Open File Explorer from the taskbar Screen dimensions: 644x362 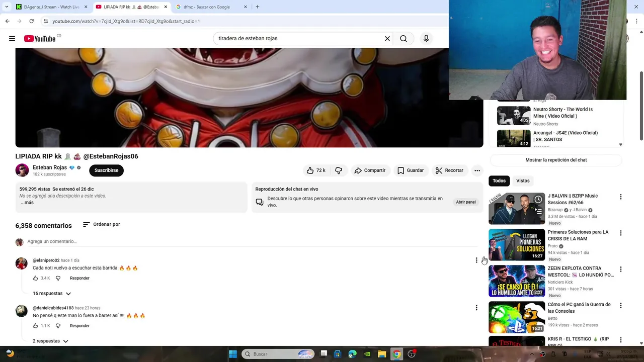[x=382, y=354]
